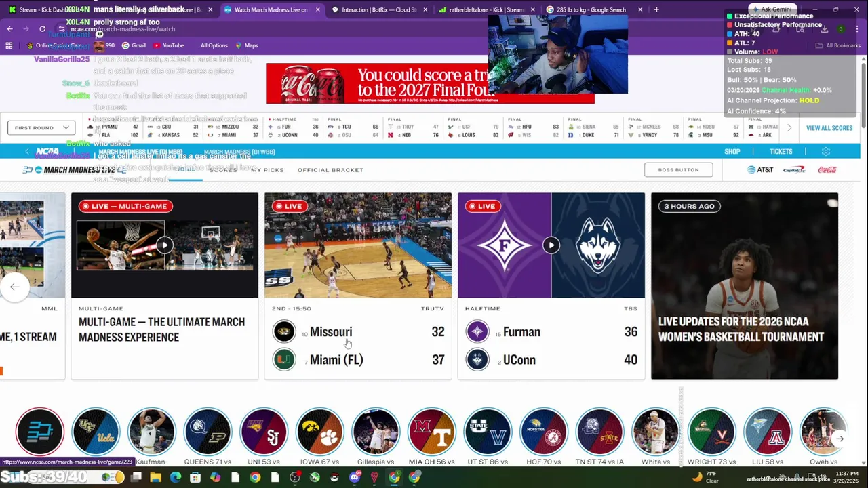The width and height of the screenshot is (868, 488).
Task: Click the AT&T sponsor logo
Action: (759, 169)
